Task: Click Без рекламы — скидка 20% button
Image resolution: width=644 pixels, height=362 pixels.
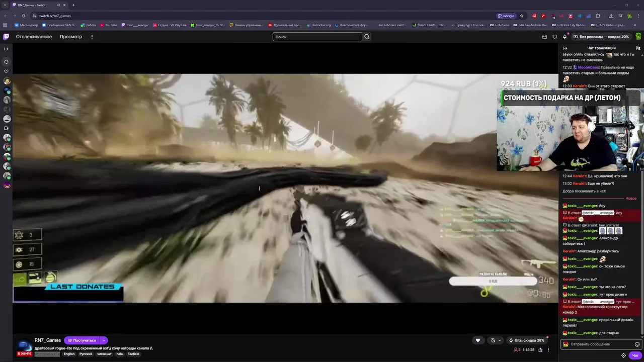Action: pyautogui.click(x=601, y=37)
